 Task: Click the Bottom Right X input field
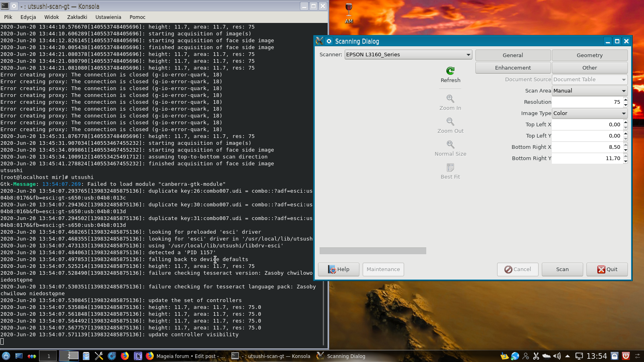tap(587, 147)
